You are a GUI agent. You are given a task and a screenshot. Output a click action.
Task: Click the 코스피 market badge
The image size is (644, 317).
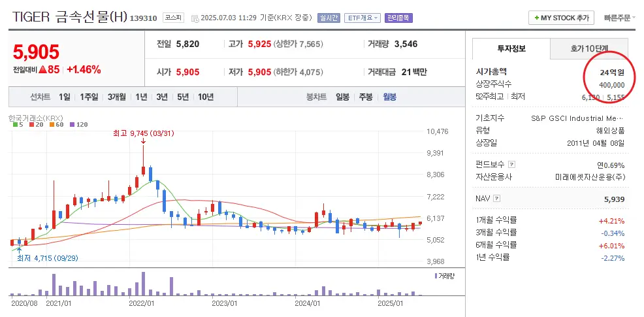(173, 18)
